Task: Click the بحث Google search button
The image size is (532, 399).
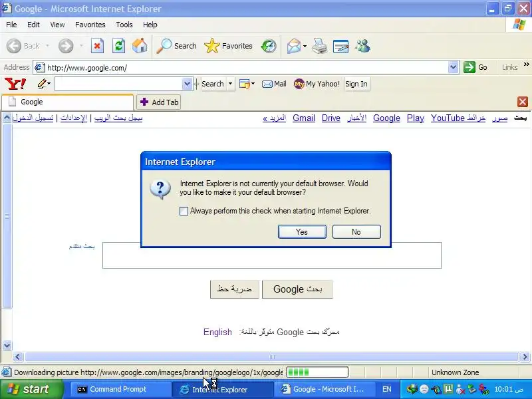Action: coord(297,289)
